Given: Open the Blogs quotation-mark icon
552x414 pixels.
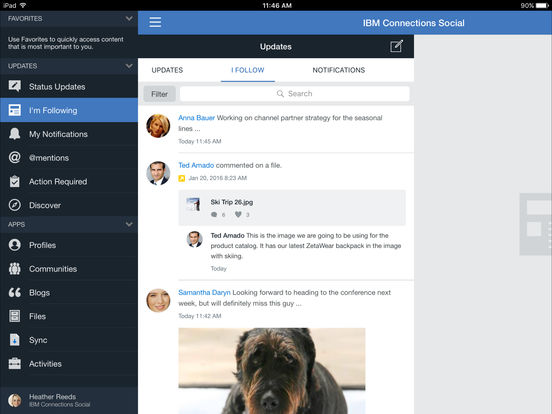Looking at the screenshot, I should pyautogui.click(x=15, y=293).
